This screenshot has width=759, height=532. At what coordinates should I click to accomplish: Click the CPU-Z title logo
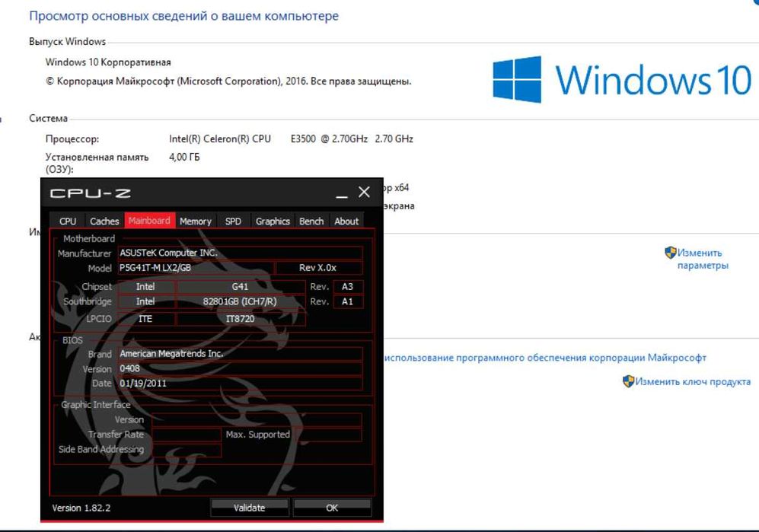coord(90,193)
